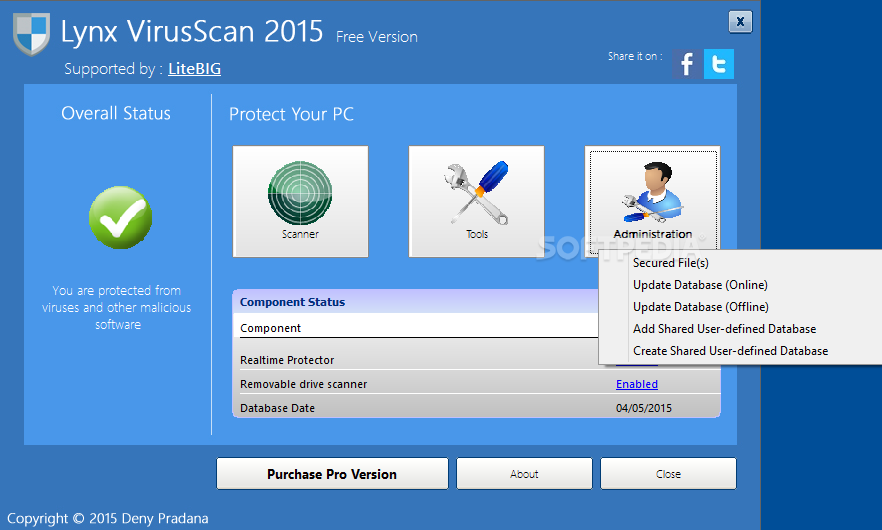Click the green checkmark status icon
Viewport: 882px width, 530px height.
[x=120, y=218]
